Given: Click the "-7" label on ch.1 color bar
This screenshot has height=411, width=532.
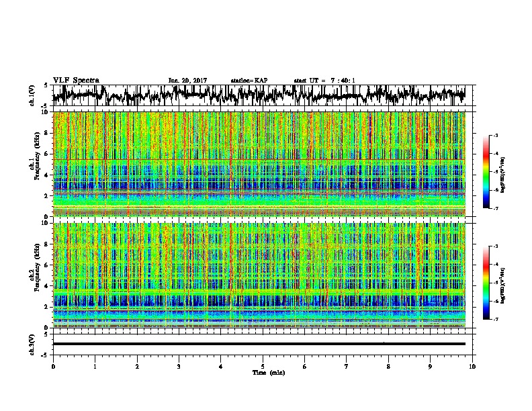Looking at the screenshot, I should click(x=495, y=208).
